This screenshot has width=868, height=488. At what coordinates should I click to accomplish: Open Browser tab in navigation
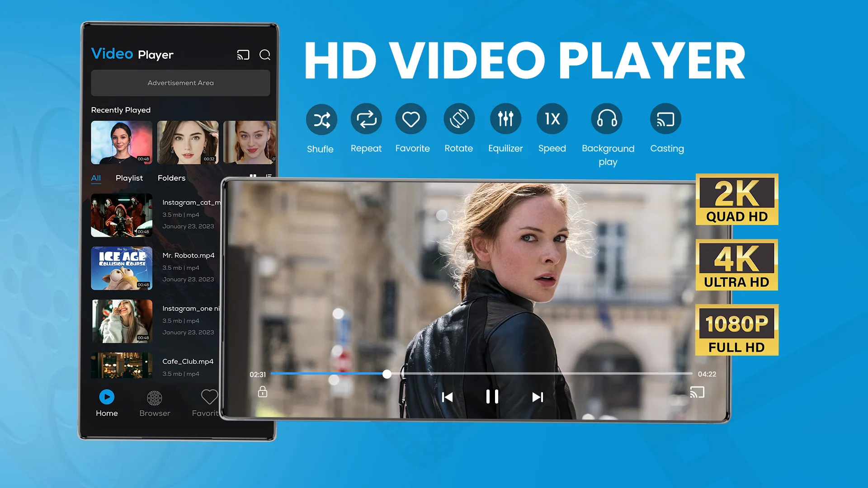pos(155,403)
